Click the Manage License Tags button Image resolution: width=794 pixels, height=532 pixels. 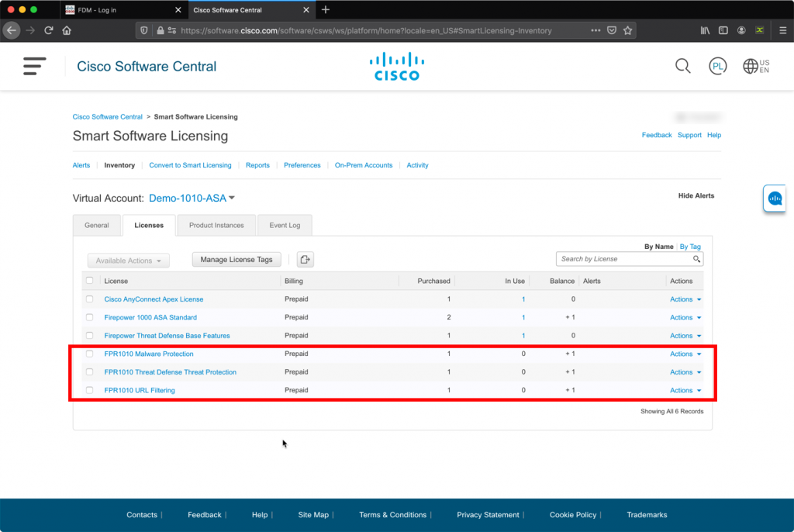point(236,259)
